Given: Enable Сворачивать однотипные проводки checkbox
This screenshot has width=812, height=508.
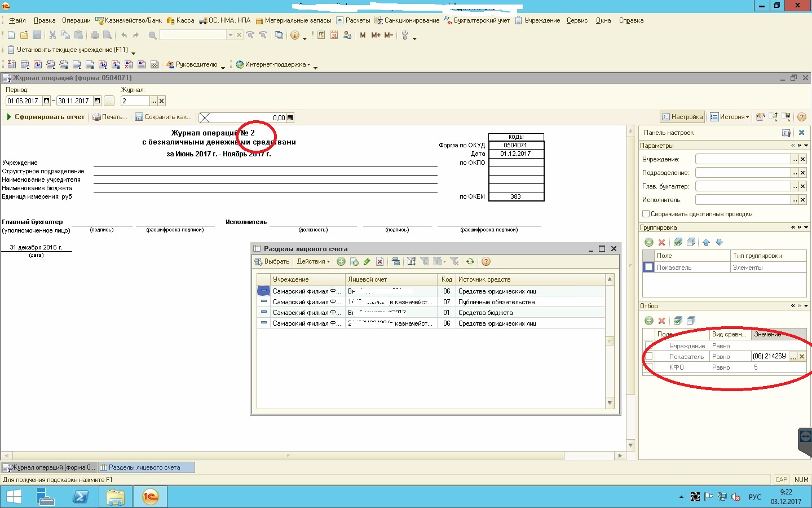Looking at the screenshot, I should point(646,214).
